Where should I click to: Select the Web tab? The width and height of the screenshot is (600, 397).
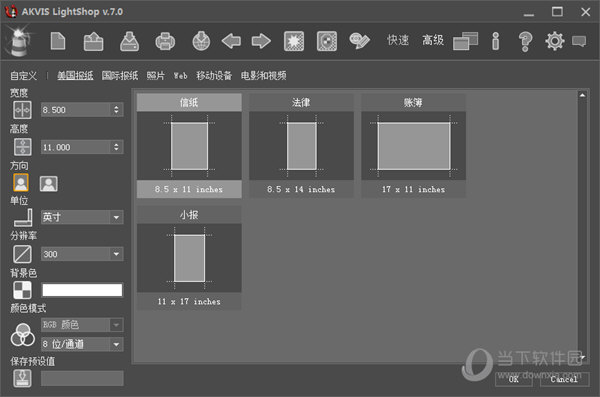point(180,75)
